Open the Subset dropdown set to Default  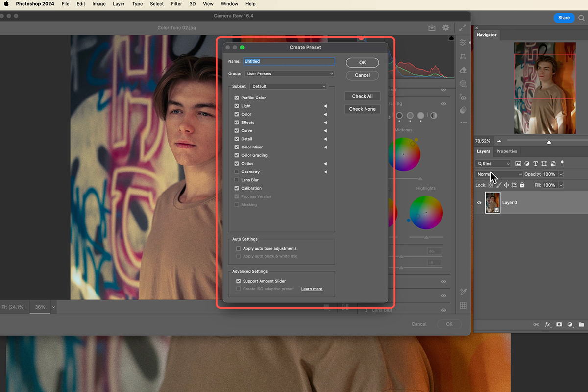click(288, 86)
